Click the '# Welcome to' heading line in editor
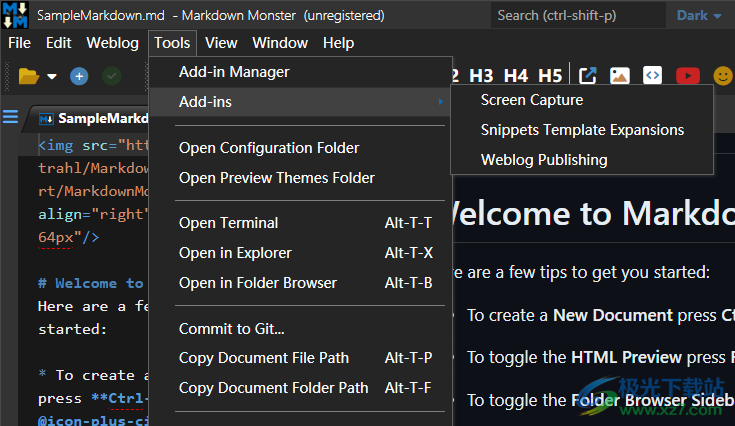 click(90, 283)
